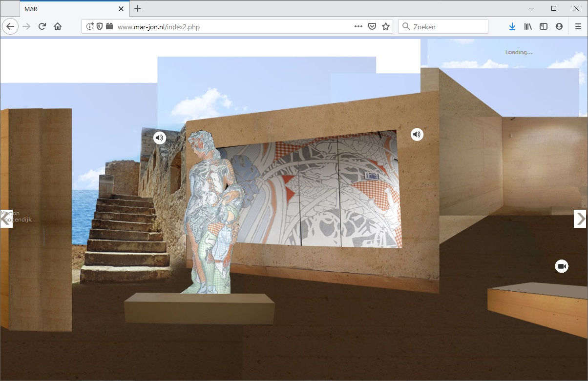This screenshot has width=588, height=381.
Task: Open the Library menu
Action: 528,27
